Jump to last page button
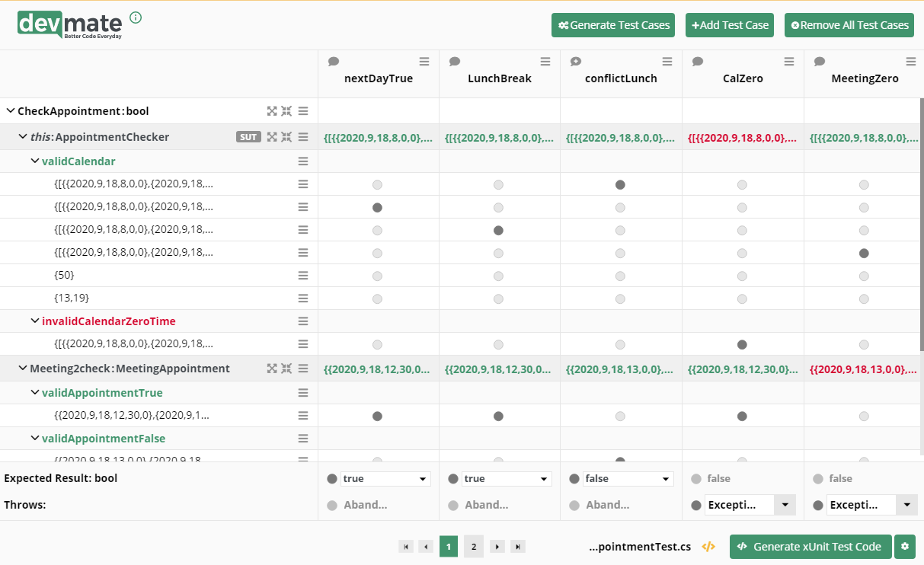Image resolution: width=924 pixels, height=565 pixels. tap(518, 547)
